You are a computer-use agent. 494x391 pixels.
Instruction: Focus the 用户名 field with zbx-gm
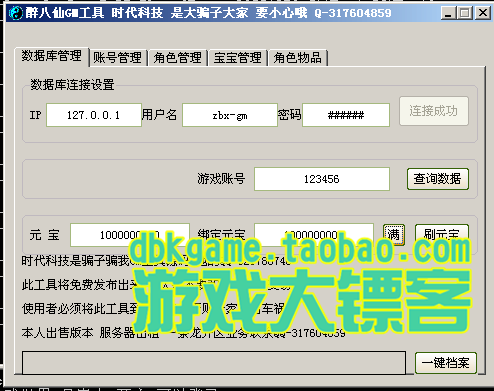230,115
